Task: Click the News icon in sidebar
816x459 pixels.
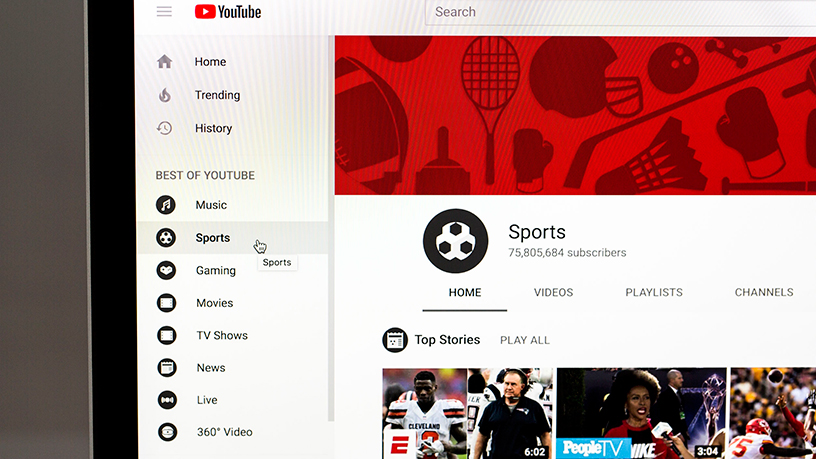Action: [x=166, y=368]
